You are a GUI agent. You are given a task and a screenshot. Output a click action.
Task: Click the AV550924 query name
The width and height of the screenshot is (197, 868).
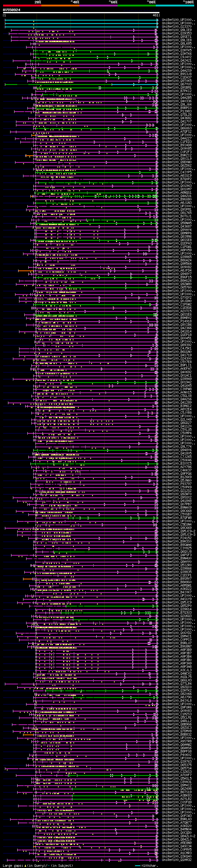point(11,10)
